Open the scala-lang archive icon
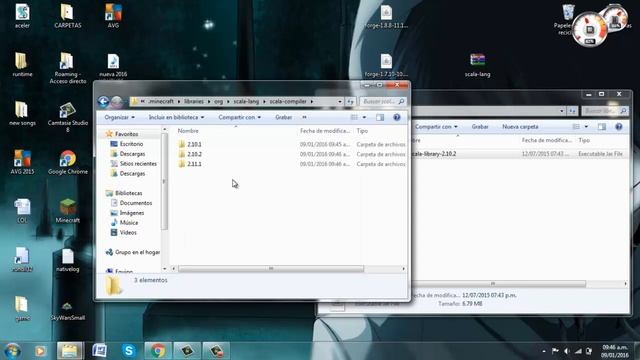 pyautogui.click(x=477, y=65)
